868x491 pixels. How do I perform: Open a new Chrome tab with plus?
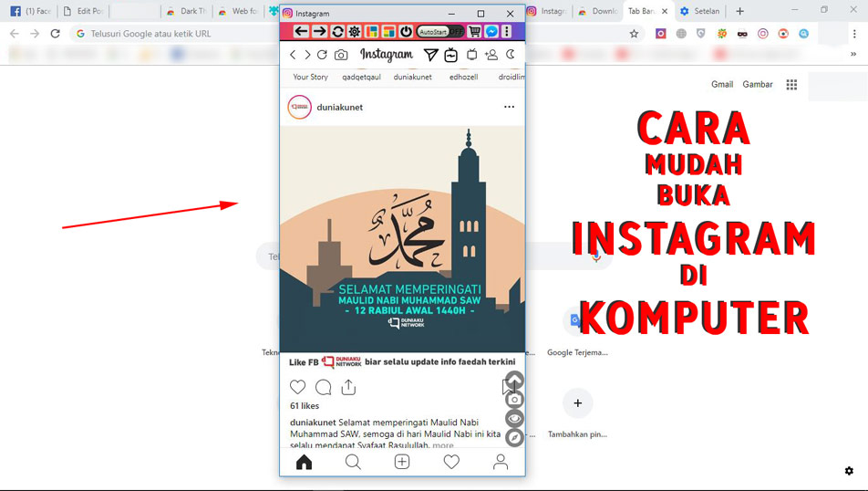click(x=739, y=11)
